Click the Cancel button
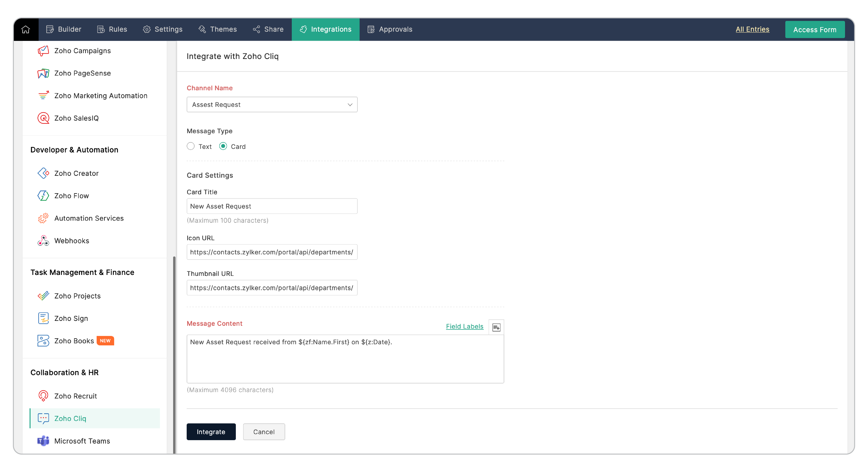 tap(264, 431)
